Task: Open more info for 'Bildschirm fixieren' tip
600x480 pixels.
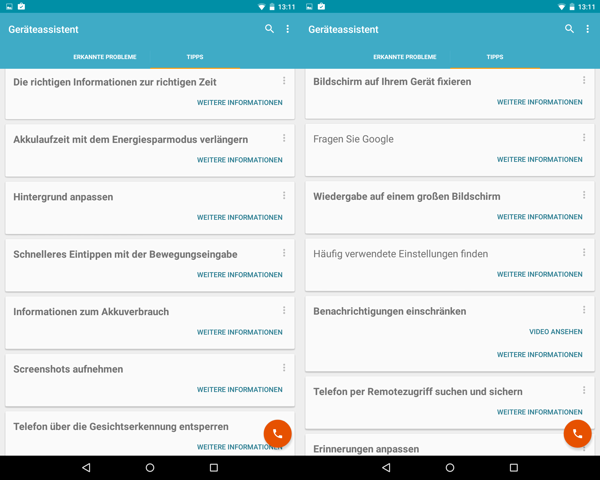Action: (540, 102)
